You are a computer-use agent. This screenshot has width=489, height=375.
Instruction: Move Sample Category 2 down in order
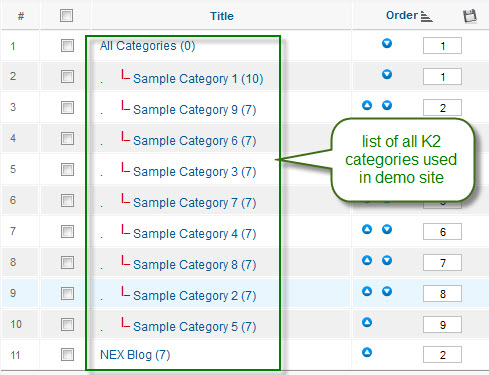pyautogui.click(x=387, y=291)
